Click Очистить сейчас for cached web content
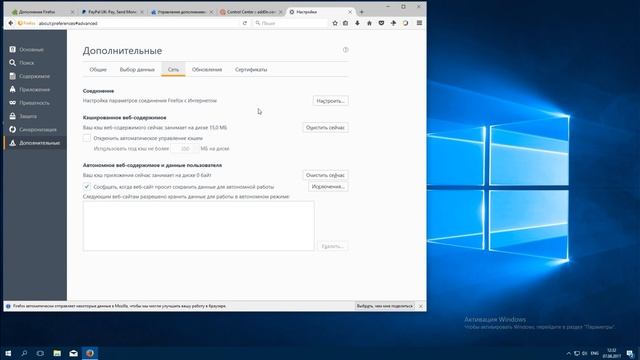Screen dimensions: 640x360 tap(325, 128)
